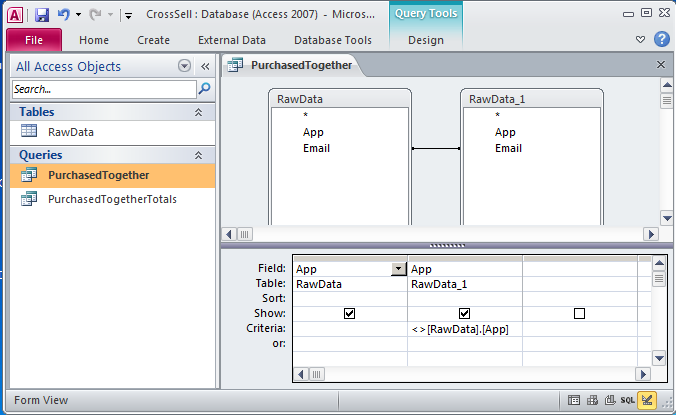Viewport: 676px width, 415px height.
Task: Click the Save icon in Quick Access Toolbar
Action: (x=42, y=15)
